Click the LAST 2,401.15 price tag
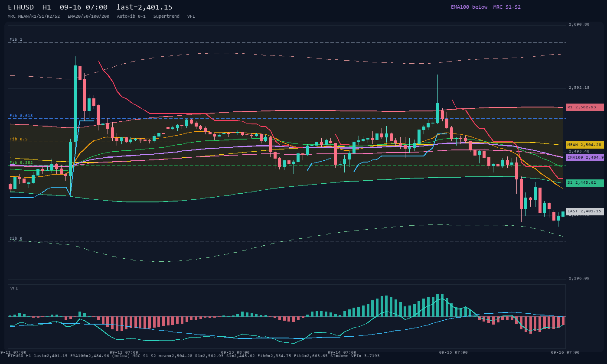607x364 pixels. click(585, 211)
